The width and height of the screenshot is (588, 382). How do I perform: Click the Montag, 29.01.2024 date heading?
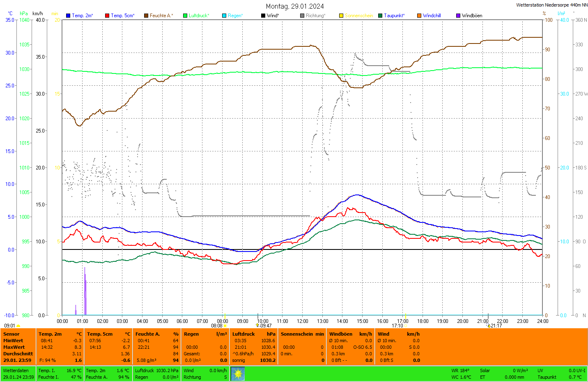click(x=294, y=6)
